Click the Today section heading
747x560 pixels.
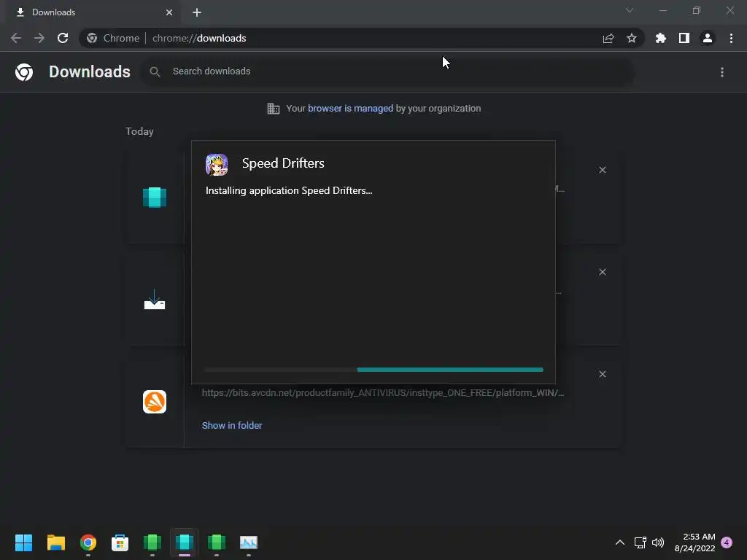139,131
